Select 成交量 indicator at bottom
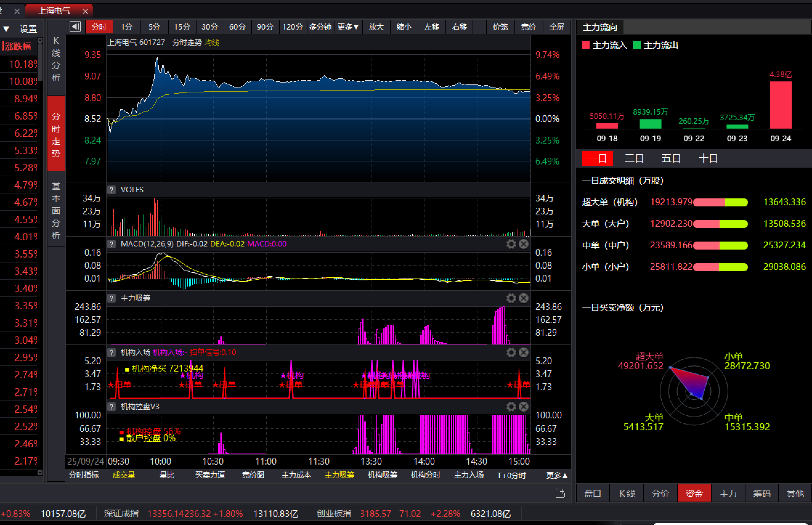The height and width of the screenshot is (525, 812). click(x=124, y=475)
